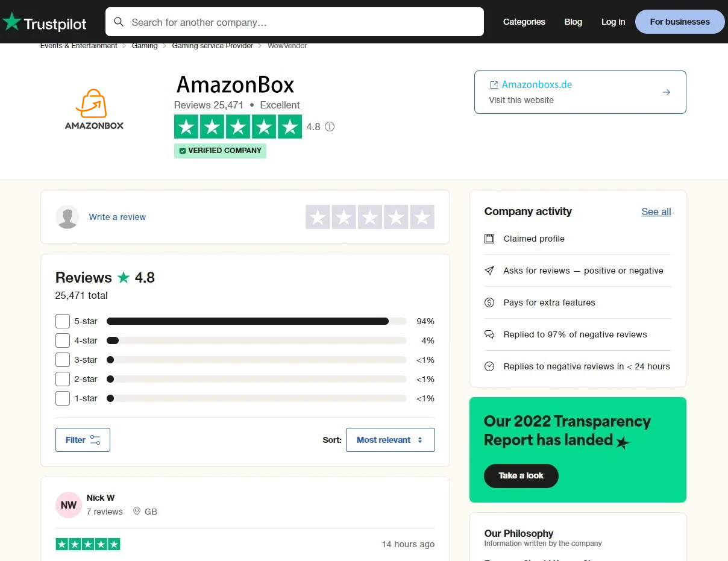Image resolution: width=728 pixels, height=561 pixels.
Task: Click the Trustpilot logo in header
Action: pyautogui.click(x=45, y=22)
